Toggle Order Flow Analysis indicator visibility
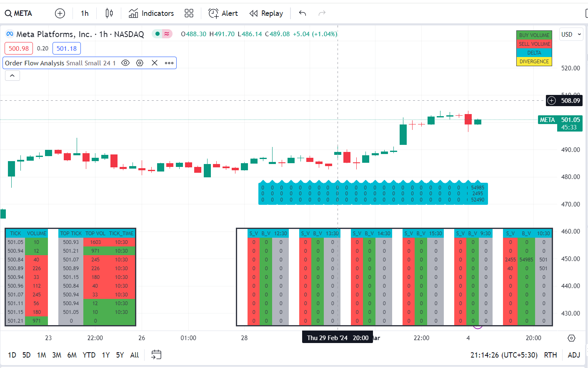 [x=125, y=63]
